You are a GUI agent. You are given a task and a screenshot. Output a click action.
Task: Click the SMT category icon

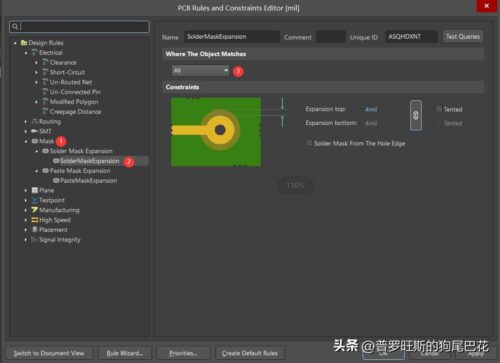34,131
